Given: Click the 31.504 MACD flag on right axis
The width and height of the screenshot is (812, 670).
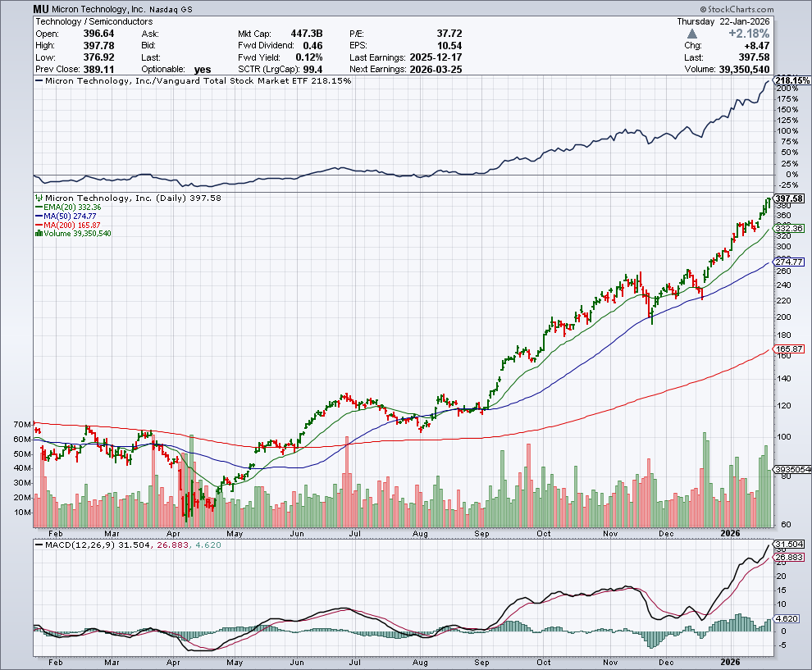Looking at the screenshot, I should click(789, 545).
